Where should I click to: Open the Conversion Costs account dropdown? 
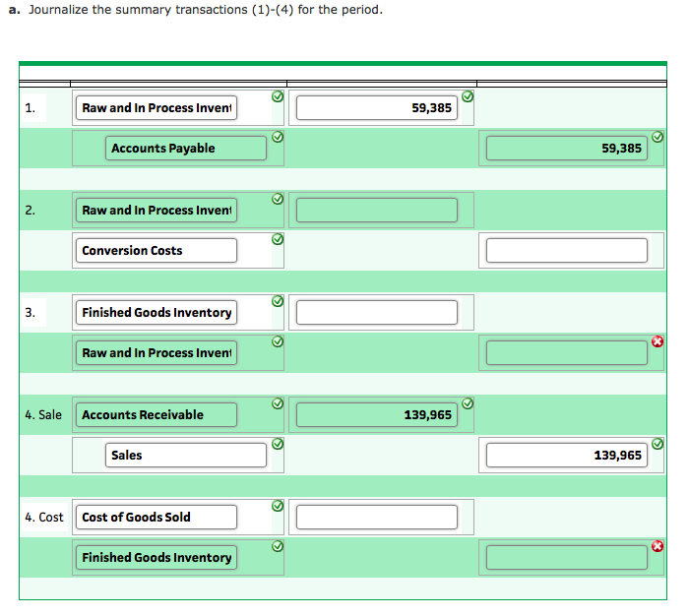coord(157,251)
